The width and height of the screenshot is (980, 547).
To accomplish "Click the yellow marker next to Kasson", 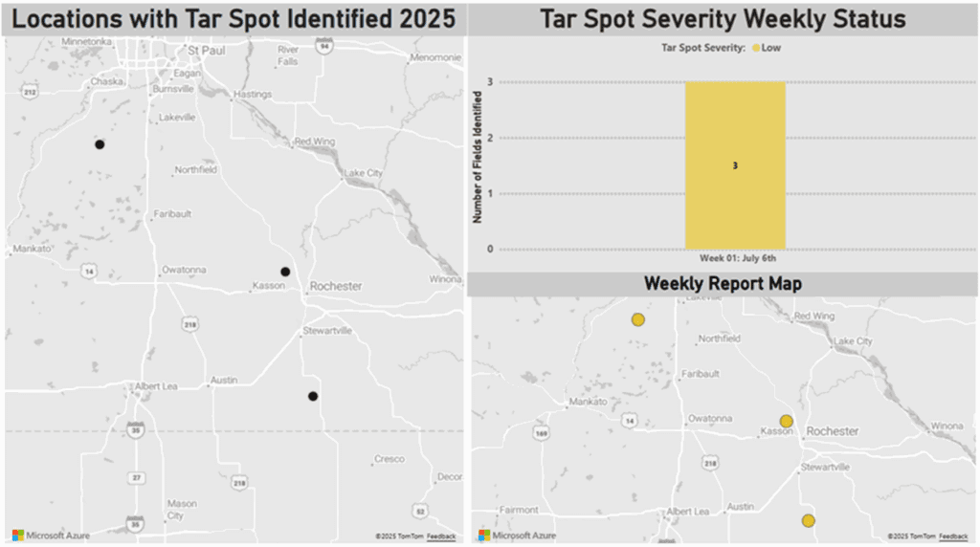I will 787,422.
